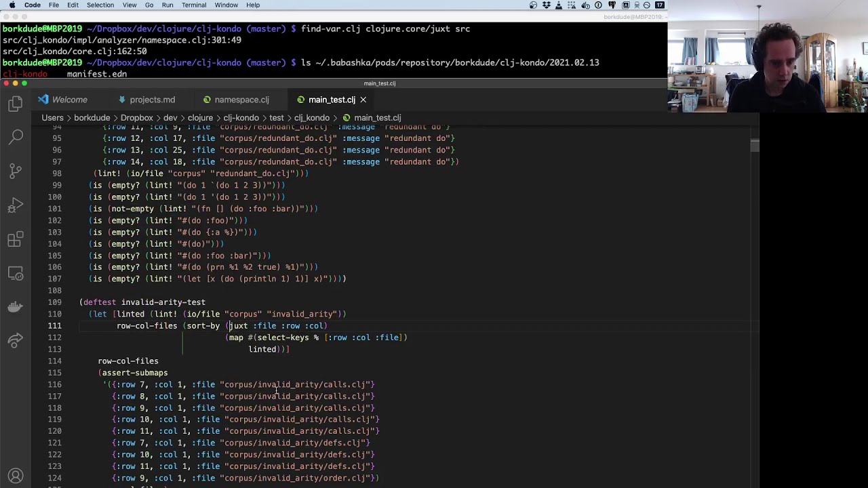Open the View menu
Viewport: 868px width, 488px height.
point(130,5)
